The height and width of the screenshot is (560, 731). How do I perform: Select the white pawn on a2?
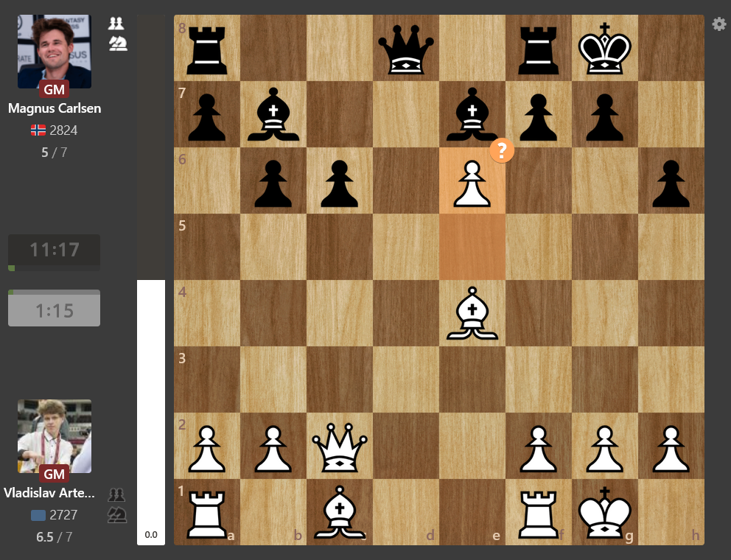click(x=207, y=449)
